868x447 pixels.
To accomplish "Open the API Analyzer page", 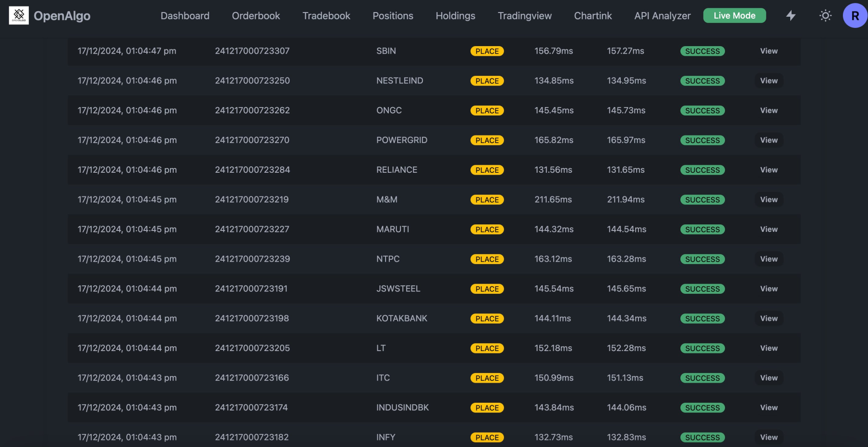I will coord(662,16).
